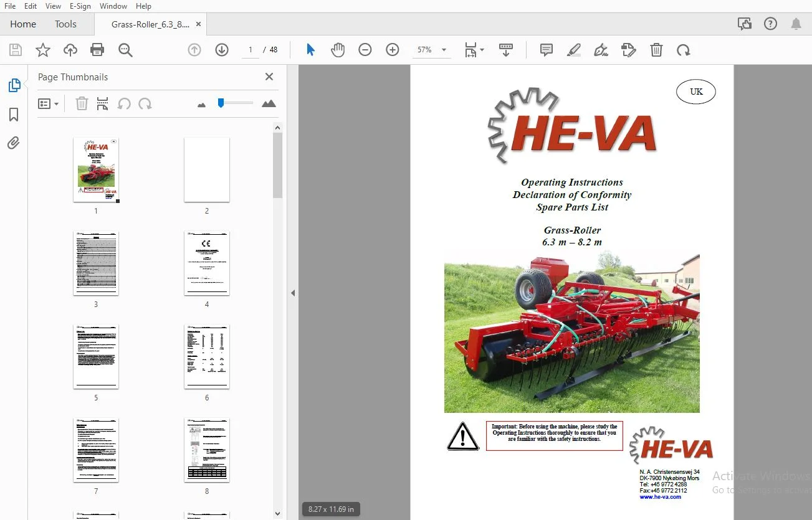Bookmark this file with the star icon
Viewport: 812px width, 520px height.
coord(43,50)
